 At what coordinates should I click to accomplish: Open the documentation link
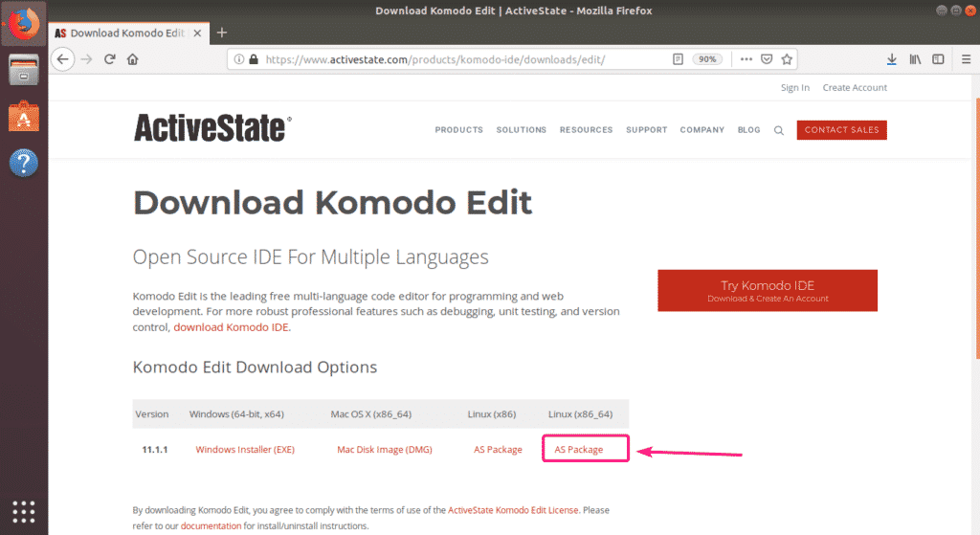pyautogui.click(x=211, y=525)
